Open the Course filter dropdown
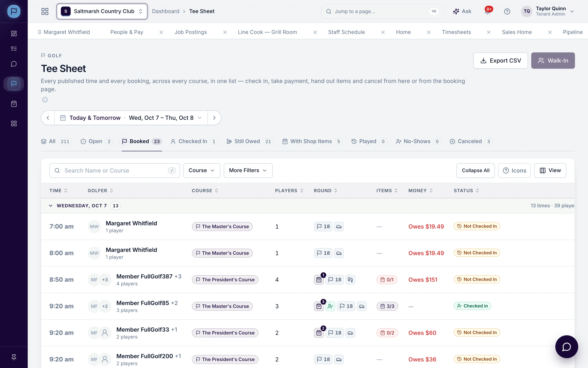Screen dimensions: 588x368 point(202,170)
